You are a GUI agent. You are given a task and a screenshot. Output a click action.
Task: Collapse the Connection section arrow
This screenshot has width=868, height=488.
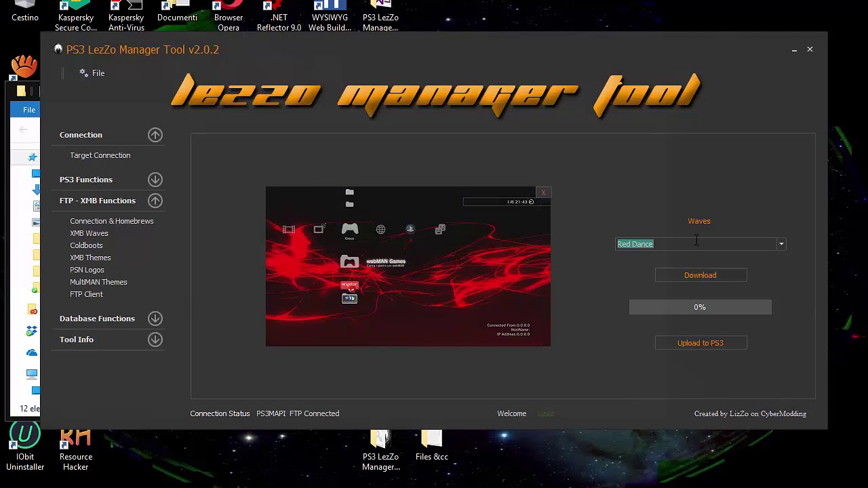coord(155,135)
